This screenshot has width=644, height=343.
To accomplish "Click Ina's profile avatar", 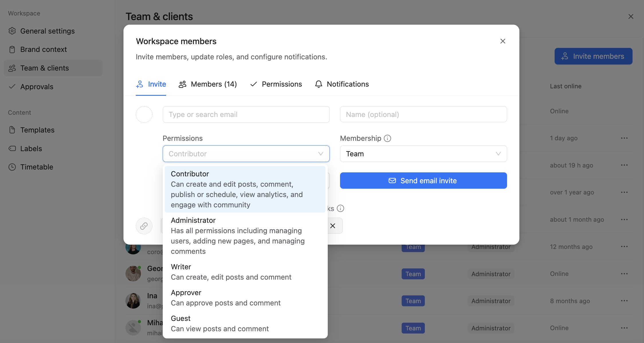I will (x=133, y=301).
